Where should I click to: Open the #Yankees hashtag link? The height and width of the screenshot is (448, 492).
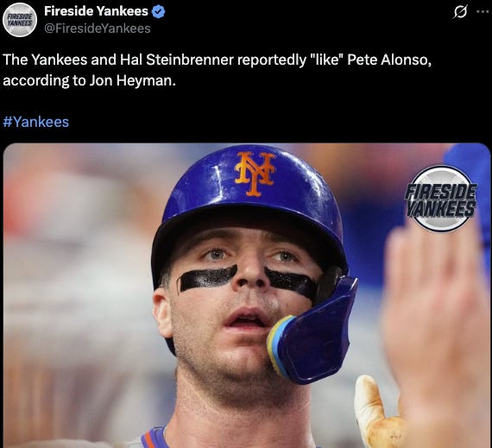[x=35, y=122]
